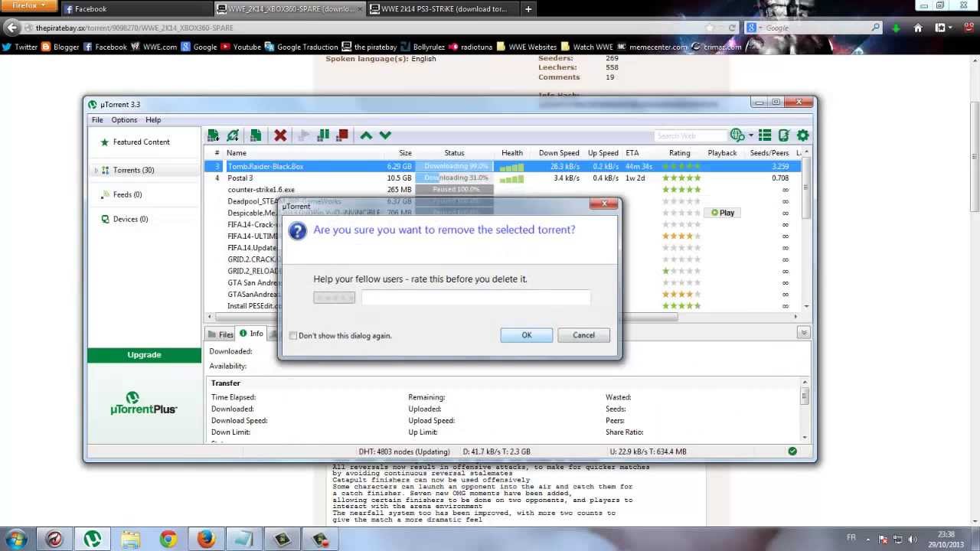Viewport: 980px width, 551px height.
Task: Click the green Upgrade button
Action: click(144, 355)
